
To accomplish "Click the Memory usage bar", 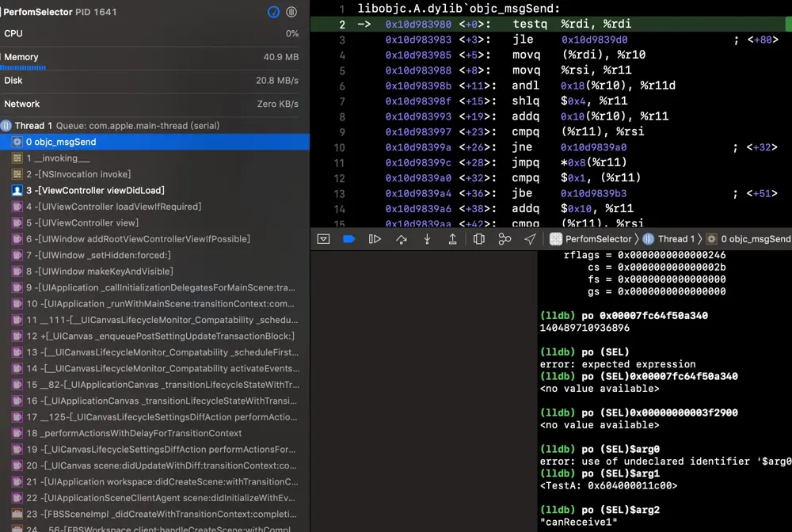I will (x=24, y=68).
